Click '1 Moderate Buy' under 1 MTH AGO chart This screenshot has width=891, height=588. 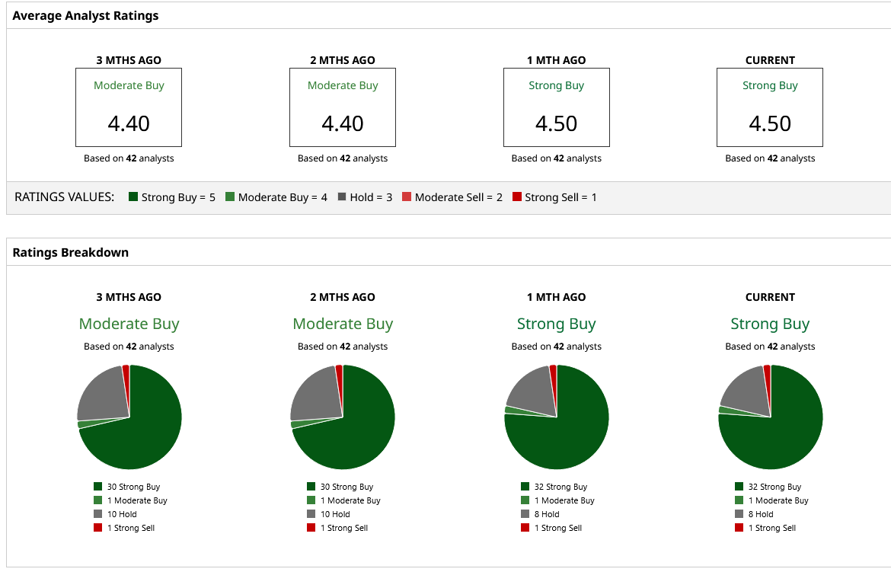click(x=557, y=500)
